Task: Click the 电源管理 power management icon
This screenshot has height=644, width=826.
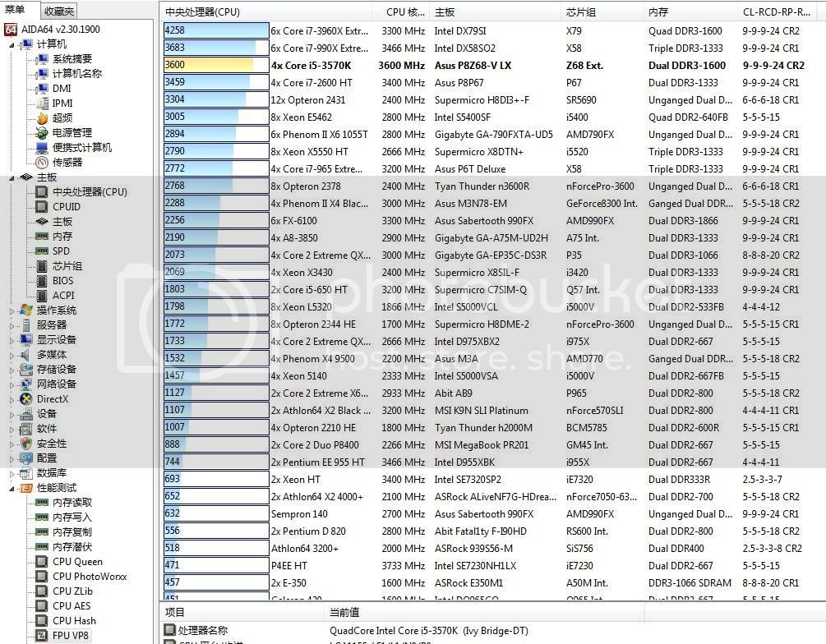Action: click(41, 132)
